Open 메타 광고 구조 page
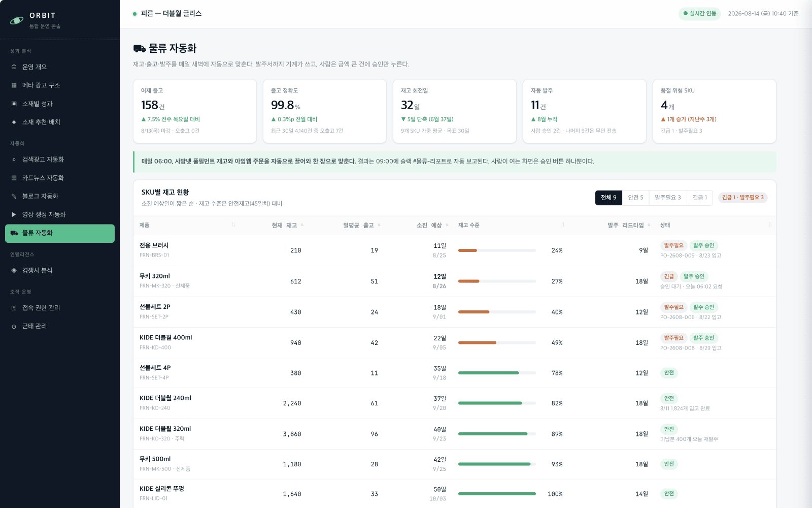Screen dimensions: 812x508 [60, 85]
